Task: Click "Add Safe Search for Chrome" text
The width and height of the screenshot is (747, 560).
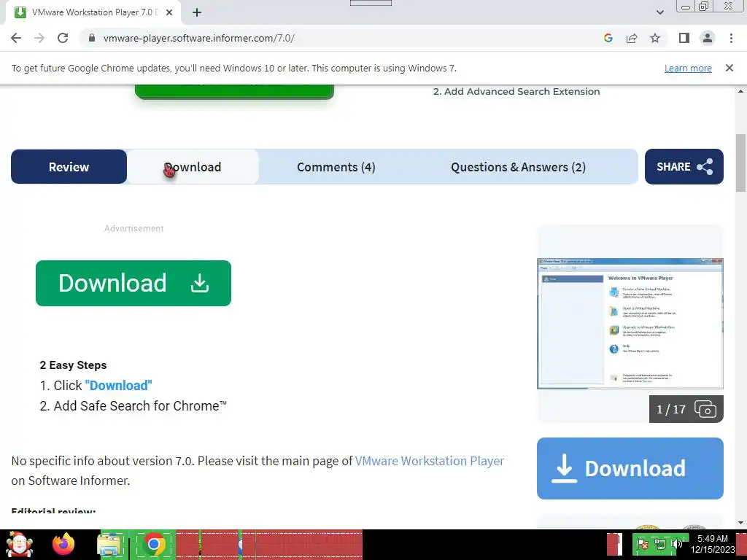Action: (140, 405)
